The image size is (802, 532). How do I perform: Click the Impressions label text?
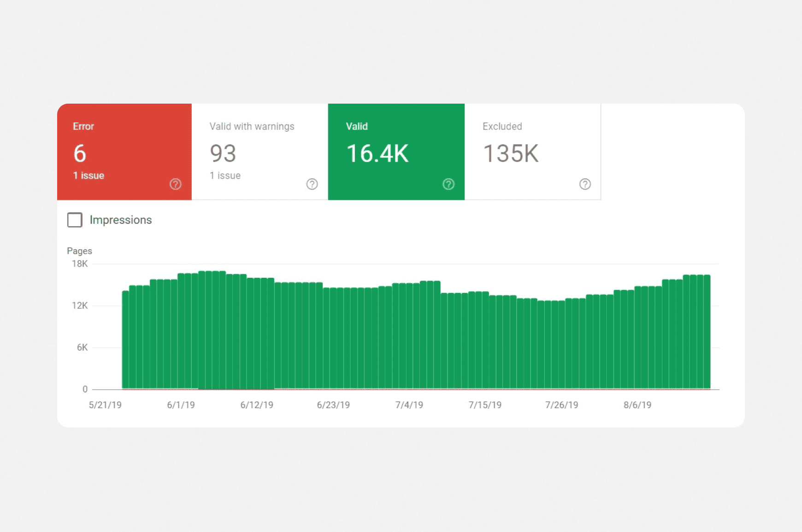click(121, 220)
